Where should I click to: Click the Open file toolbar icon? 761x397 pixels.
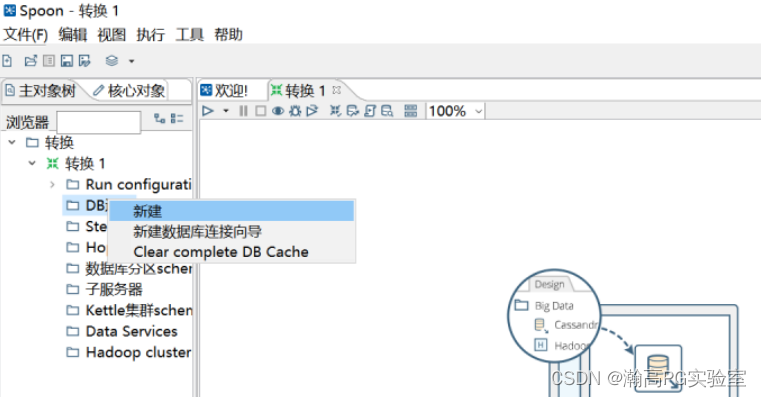tap(31, 61)
